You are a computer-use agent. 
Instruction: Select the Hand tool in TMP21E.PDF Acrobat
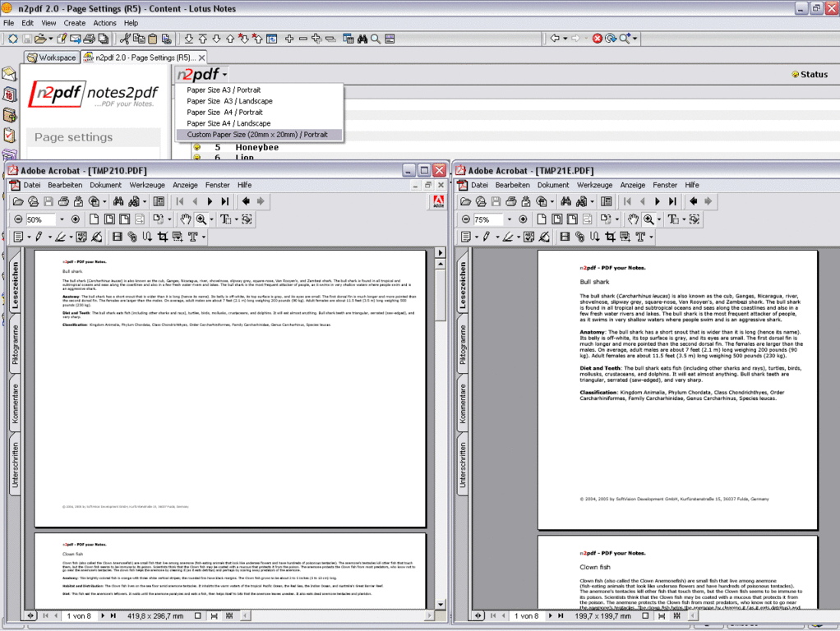tap(633, 219)
